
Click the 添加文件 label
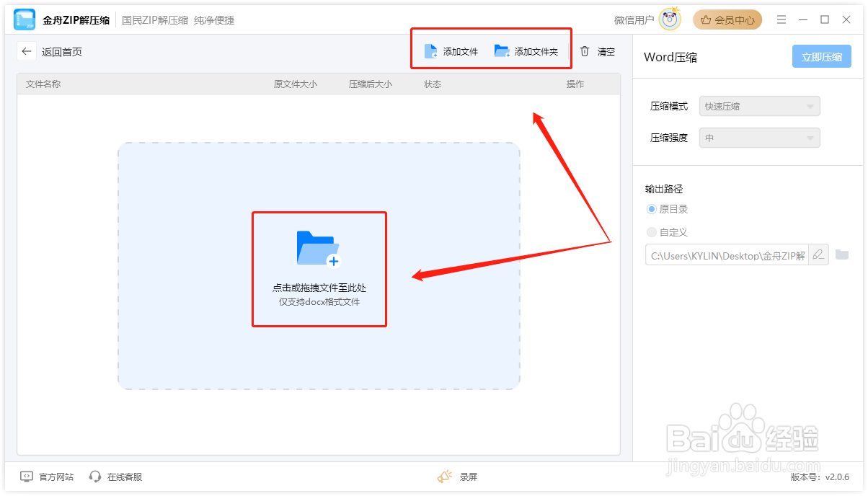pyautogui.click(x=461, y=51)
